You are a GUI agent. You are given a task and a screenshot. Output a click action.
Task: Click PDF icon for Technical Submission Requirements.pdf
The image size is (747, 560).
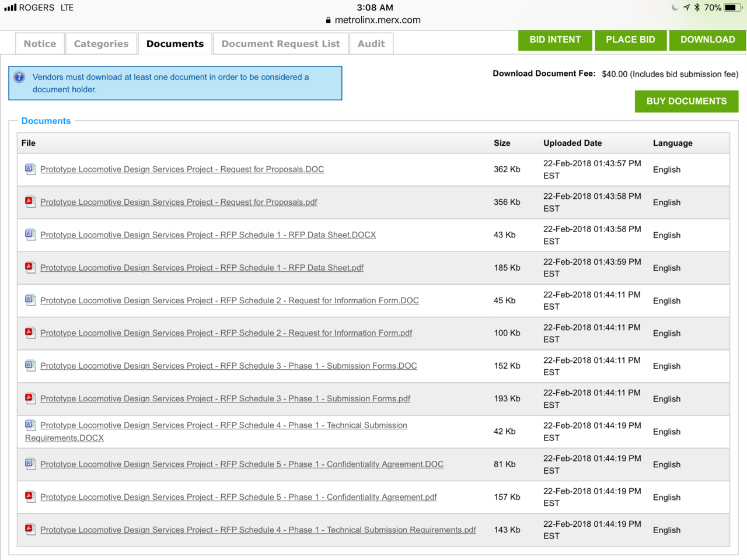coord(30,529)
